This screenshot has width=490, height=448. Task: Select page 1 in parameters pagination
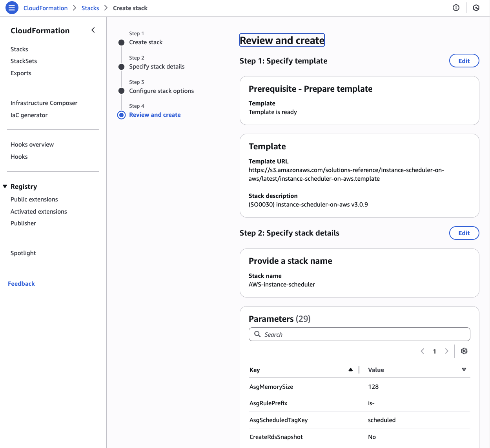pyautogui.click(x=435, y=352)
